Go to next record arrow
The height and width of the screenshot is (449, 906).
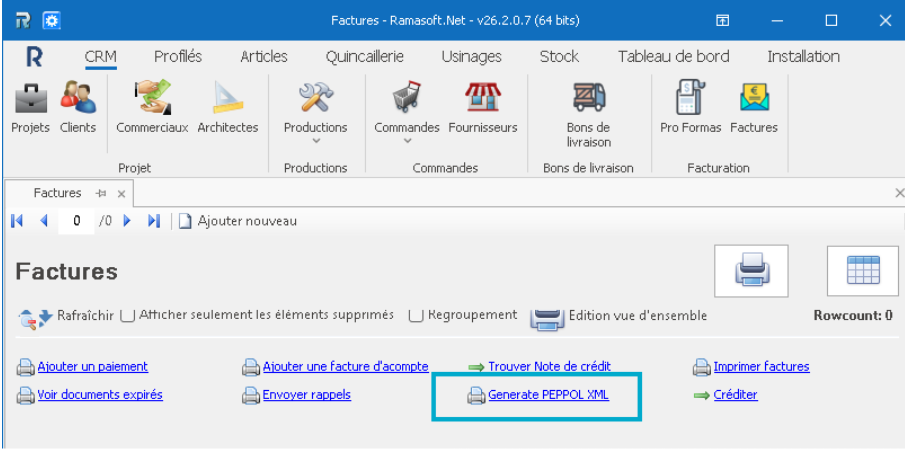tap(127, 221)
